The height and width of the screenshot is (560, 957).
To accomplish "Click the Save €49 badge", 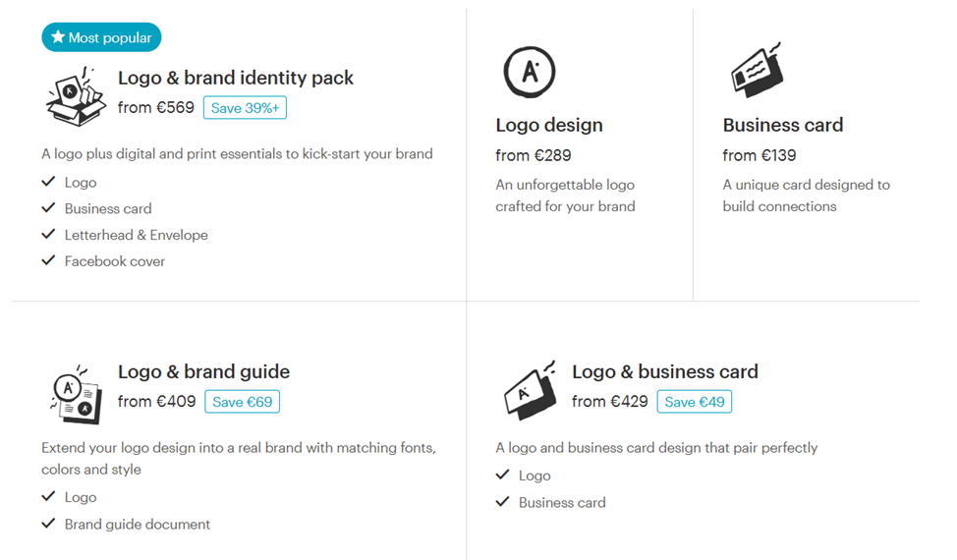I will tap(695, 402).
